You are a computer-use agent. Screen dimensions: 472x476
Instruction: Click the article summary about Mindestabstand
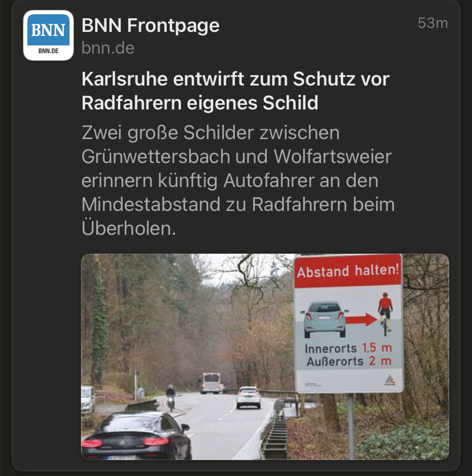[238, 180]
